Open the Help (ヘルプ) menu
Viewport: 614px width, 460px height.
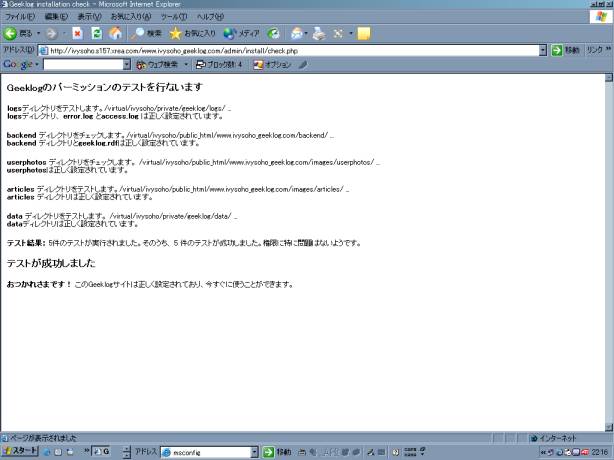pos(210,17)
